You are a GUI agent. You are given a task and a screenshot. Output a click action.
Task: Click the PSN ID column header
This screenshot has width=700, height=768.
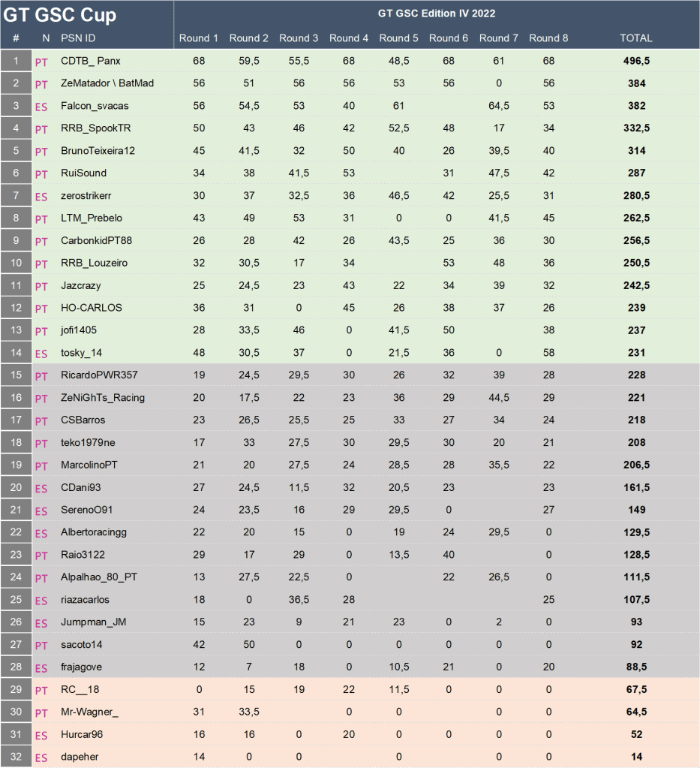point(78,38)
